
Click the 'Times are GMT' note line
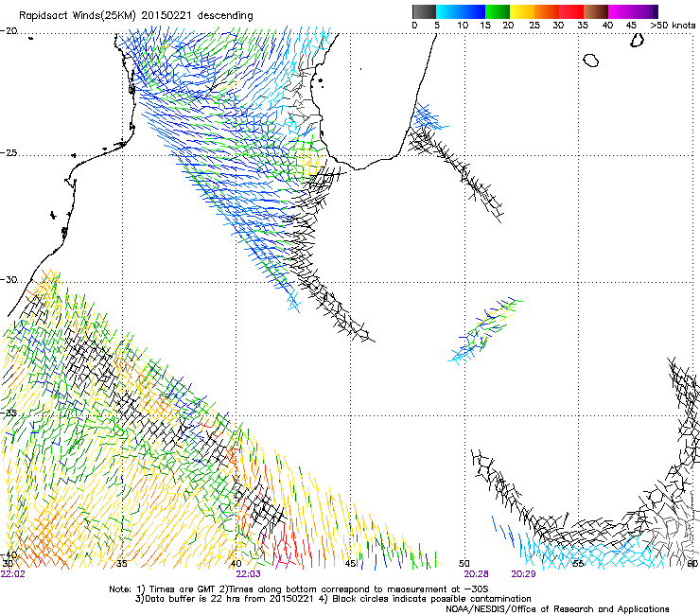click(x=299, y=589)
